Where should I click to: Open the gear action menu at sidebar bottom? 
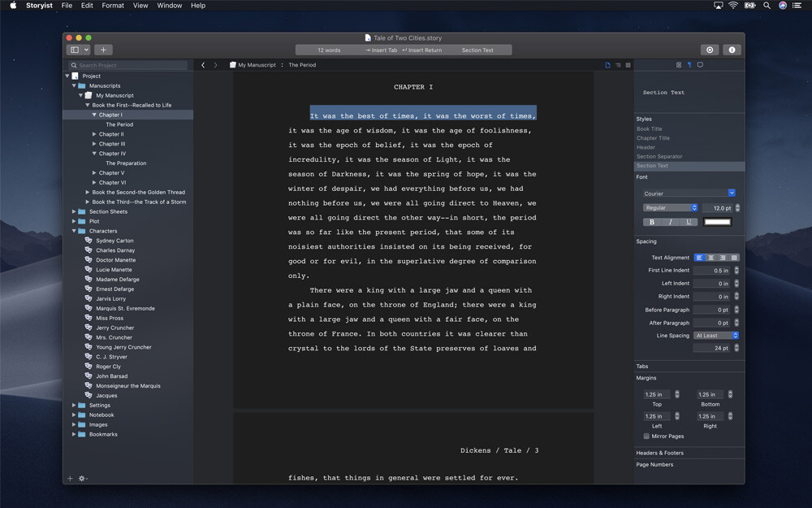pyautogui.click(x=83, y=479)
